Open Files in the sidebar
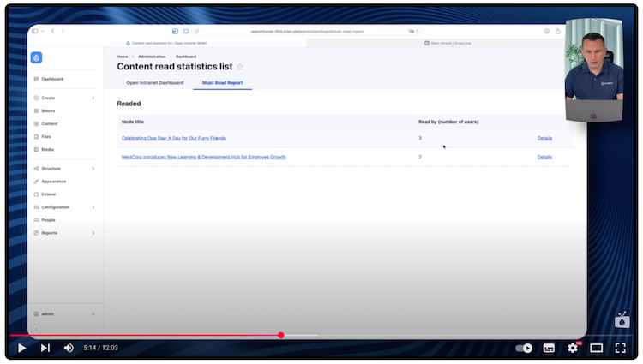The height and width of the screenshot is (364, 643). coord(46,137)
